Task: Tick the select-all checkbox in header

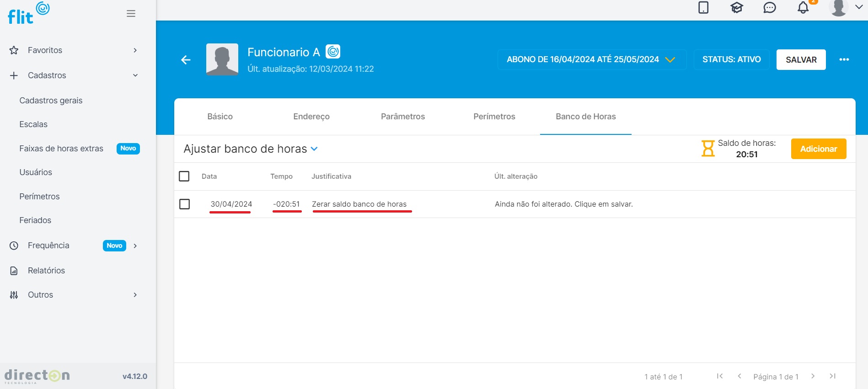Action: [184, 176]
